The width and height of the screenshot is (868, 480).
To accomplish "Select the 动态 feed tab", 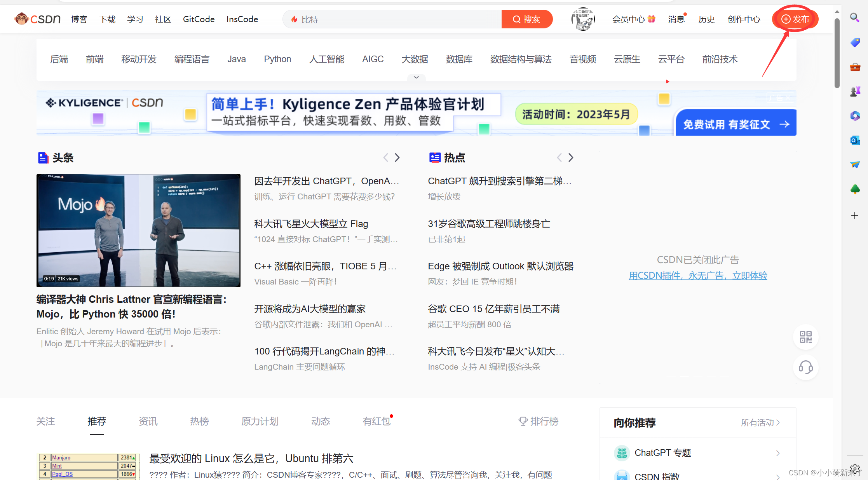I will pyautogui.click(x=321, y=421).
